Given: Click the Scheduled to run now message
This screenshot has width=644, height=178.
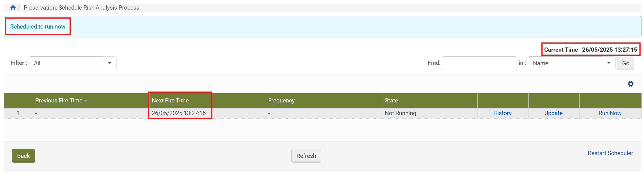Looking at the screenshot, I should 38,26.
